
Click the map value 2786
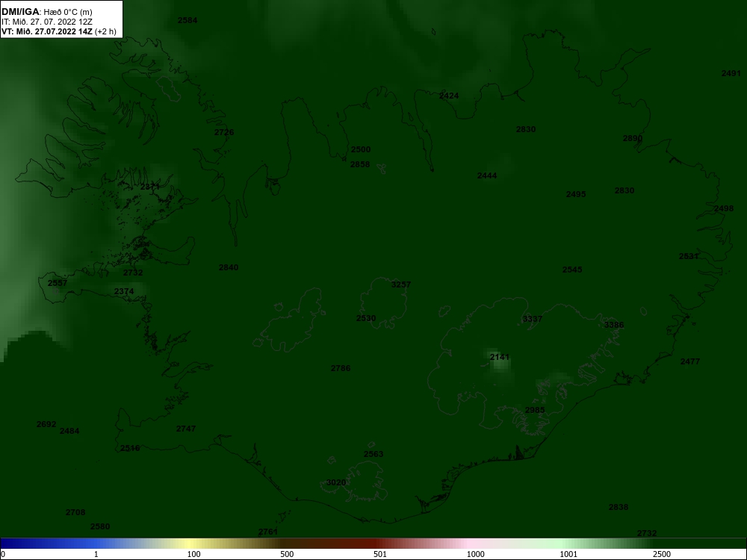tap(341, 368)
